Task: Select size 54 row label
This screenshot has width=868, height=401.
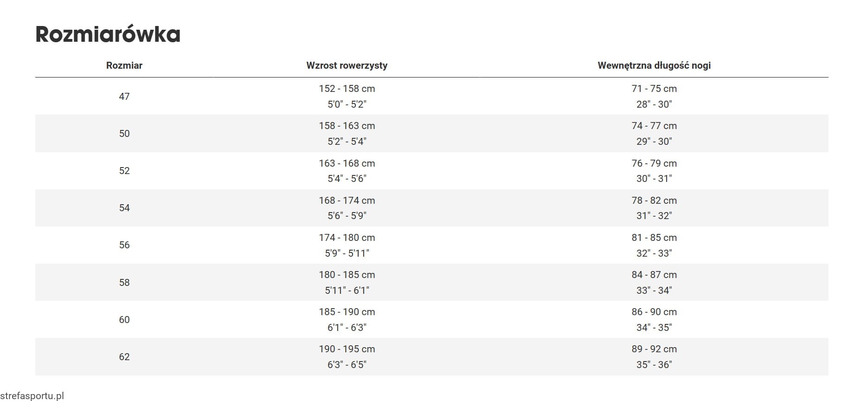Action: click(124, 208)
